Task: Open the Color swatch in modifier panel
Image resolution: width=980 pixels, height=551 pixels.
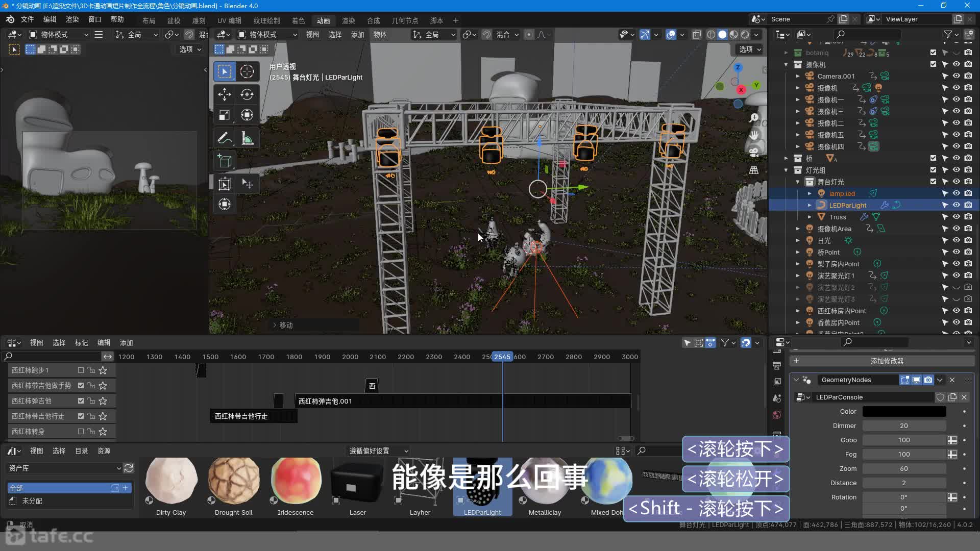Action: pos(904,412)
